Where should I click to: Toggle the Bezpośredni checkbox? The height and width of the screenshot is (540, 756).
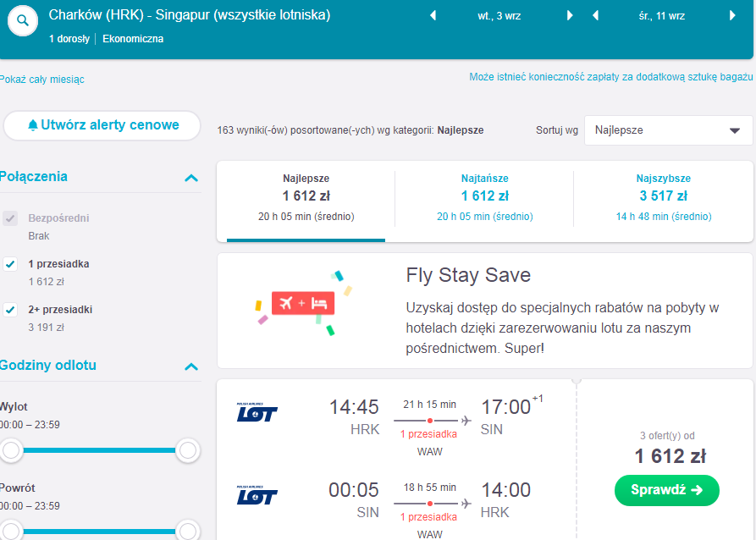10,218
